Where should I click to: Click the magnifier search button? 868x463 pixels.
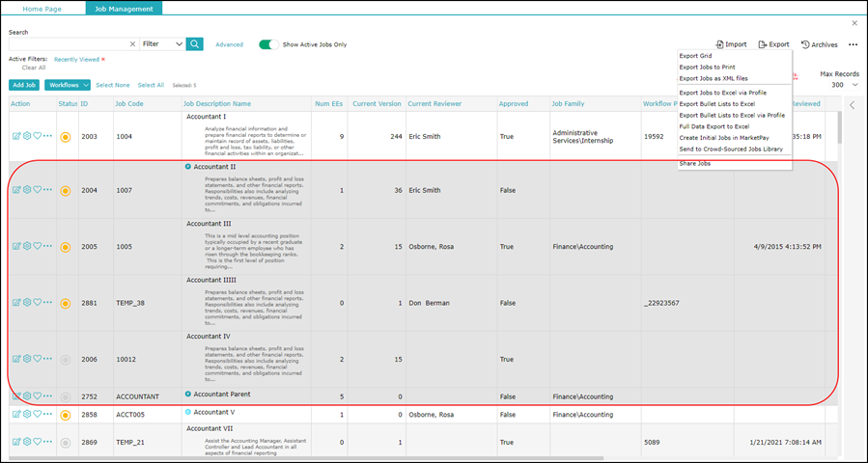(x=195, y=43)
